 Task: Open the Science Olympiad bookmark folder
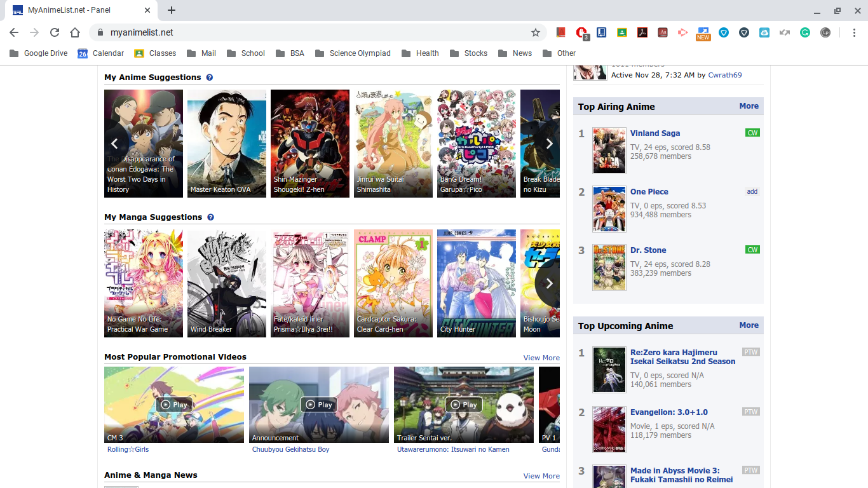tap(353, 53)
